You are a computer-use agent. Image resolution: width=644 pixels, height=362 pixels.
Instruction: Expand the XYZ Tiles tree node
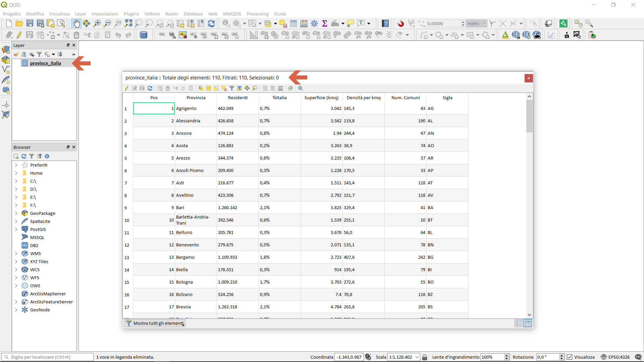(x=16, y=261)
